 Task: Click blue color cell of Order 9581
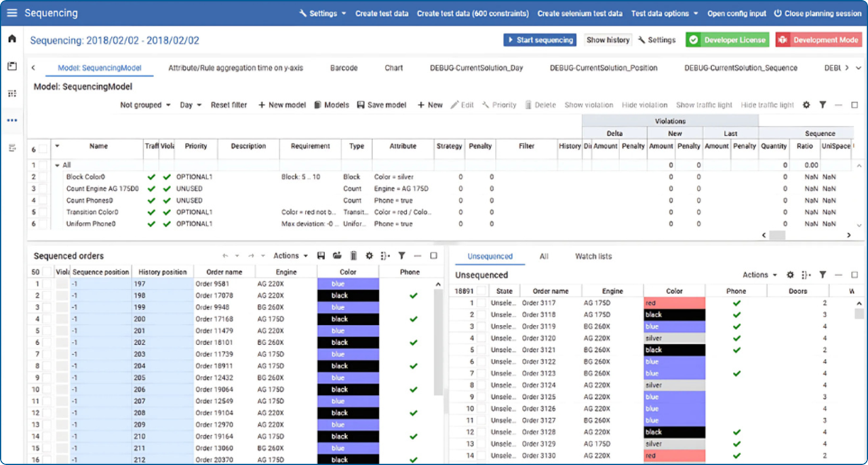click(x=348, y=284)
